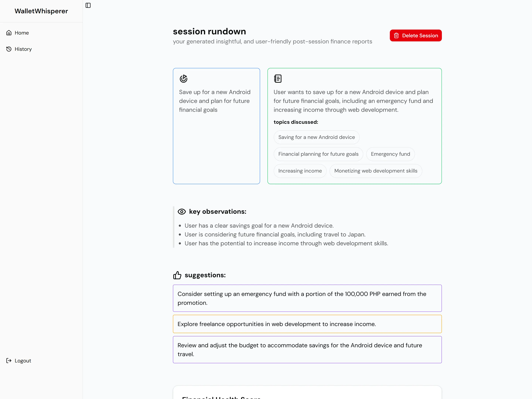Select the 'Financial planning for future goals' chip

[x=318, y=154]
